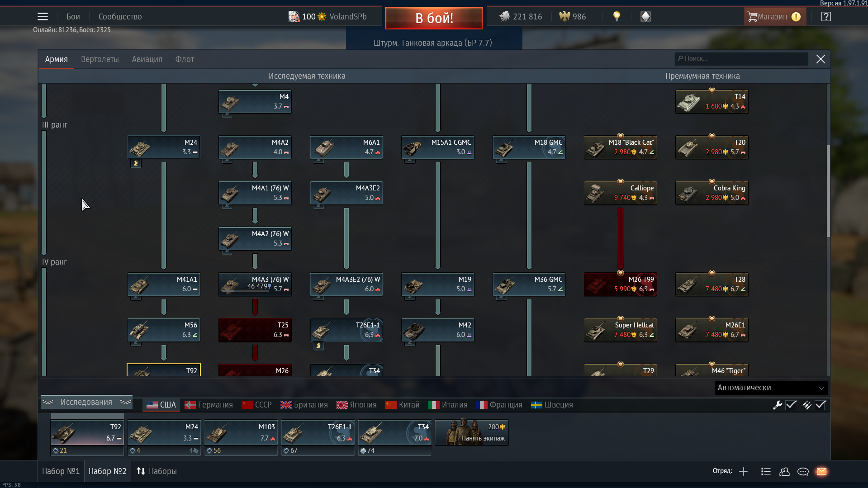This screenshot has height=488, width=868.
Task: Select the premium Super Hellcat card
Action: click(x=621, y=330)
